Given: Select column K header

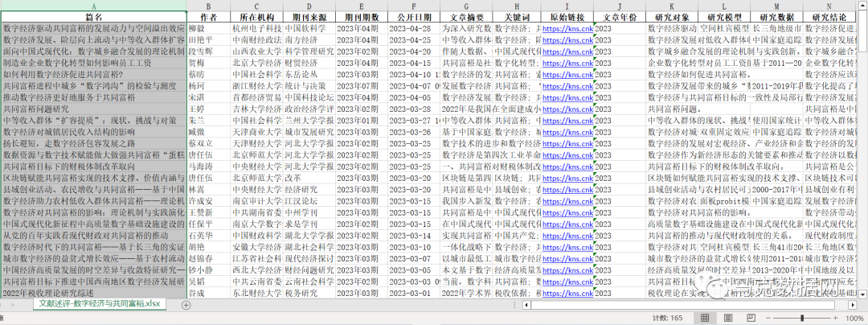Looking at the screenshot, I should click(x=671, y=5).
